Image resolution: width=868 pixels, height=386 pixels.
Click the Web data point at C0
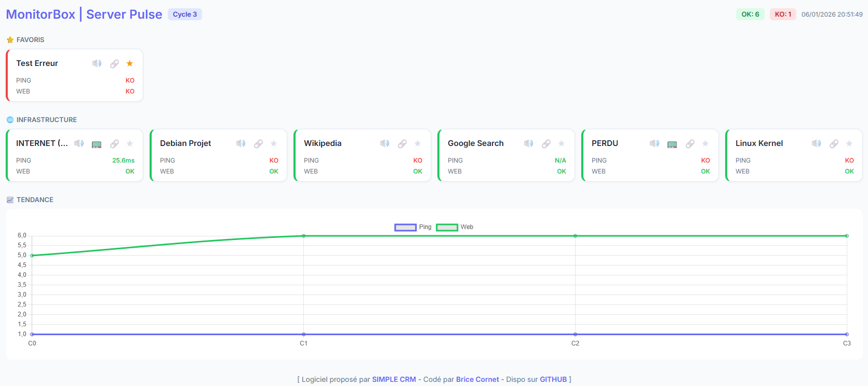pos(32,256)
